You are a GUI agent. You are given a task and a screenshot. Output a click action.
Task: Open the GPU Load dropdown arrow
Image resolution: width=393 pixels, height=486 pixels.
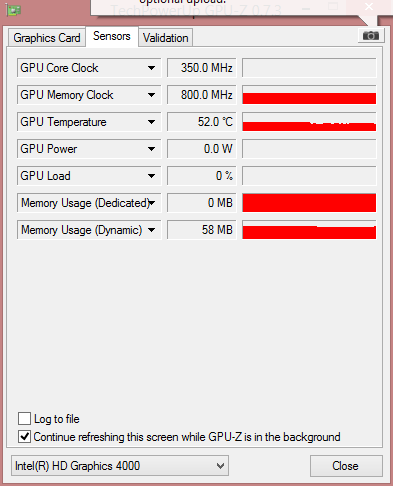151,176
